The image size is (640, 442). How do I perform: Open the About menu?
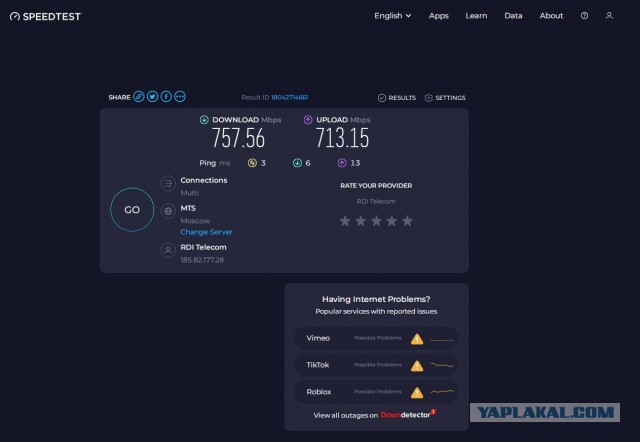(551, 16)
